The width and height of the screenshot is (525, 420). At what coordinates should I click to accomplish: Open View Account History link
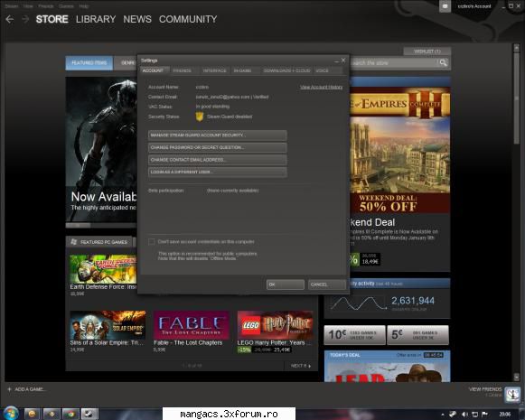tap(321, 87)
